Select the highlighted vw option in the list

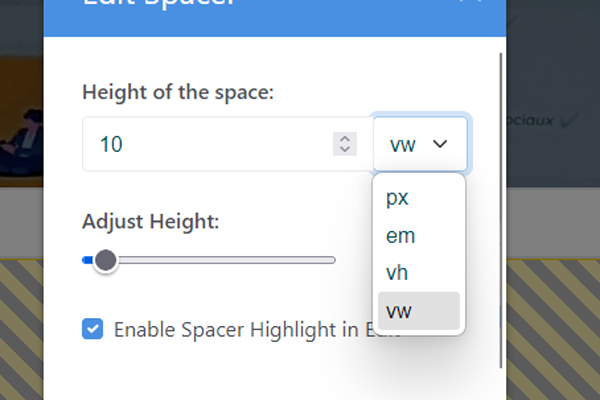tap(419, 310)
